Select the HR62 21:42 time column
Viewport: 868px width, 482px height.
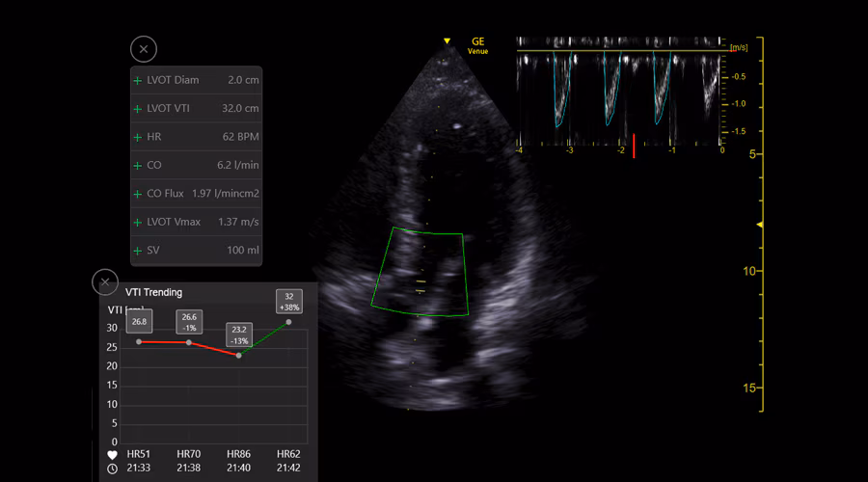(x=287, y=461)
